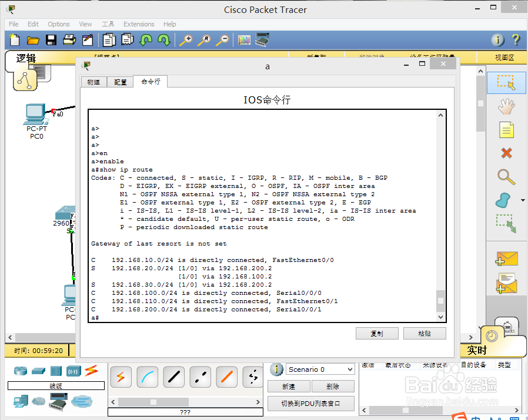Open a file with folder icon
This screenshot has height=420, width=528.
pos(33,40)
